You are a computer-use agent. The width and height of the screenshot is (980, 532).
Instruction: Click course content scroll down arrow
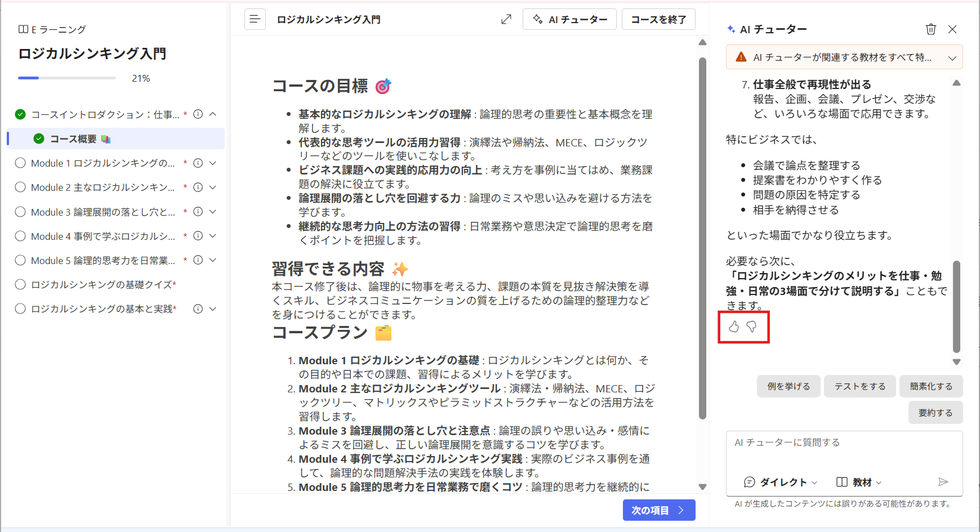coord(702,486)
